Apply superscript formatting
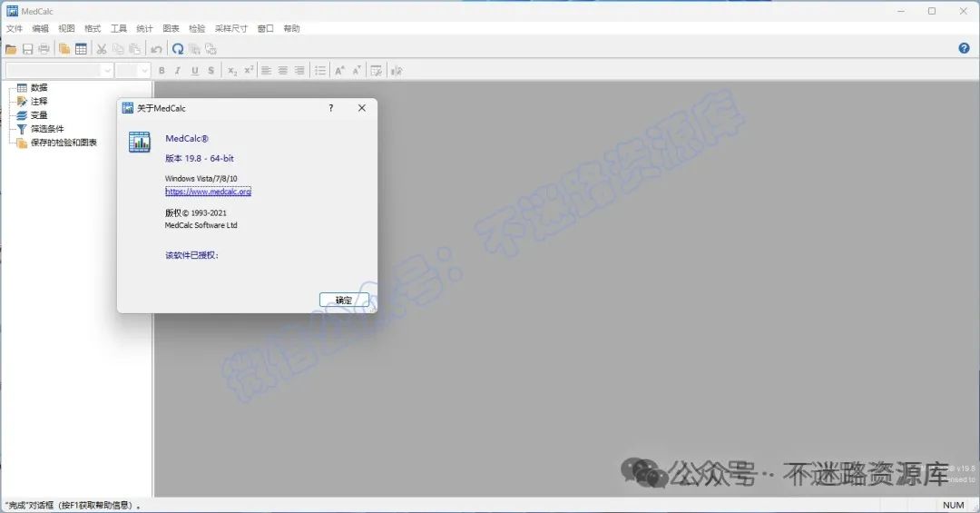 [x=249, y=71]
